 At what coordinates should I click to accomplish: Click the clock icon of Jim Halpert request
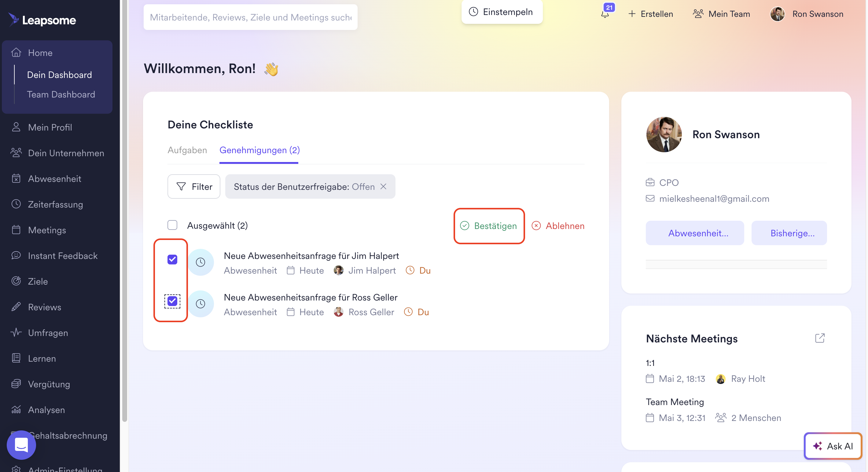[x=200, y=262]
